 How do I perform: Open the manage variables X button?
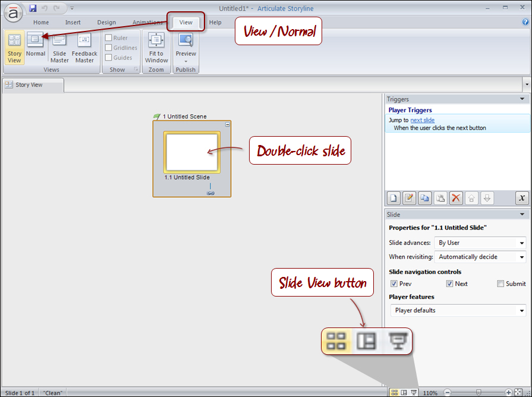pyautogui.click(x=522, y=198)
